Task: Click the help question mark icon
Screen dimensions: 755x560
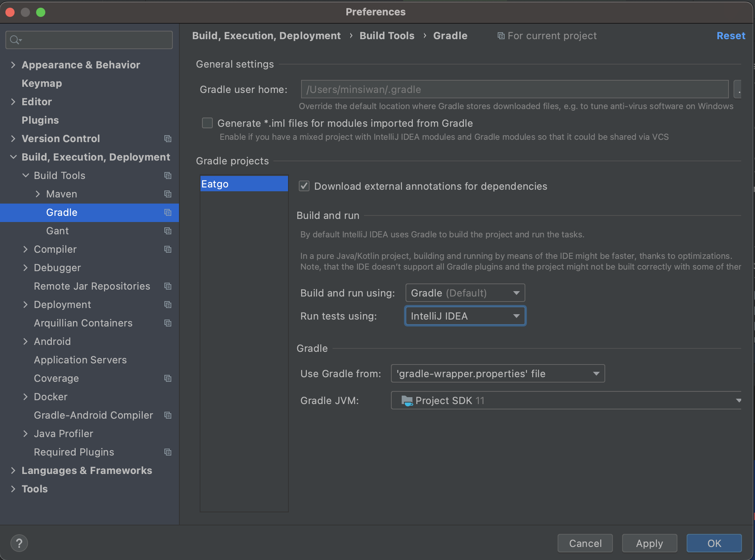Action: (x=19, y=543)
